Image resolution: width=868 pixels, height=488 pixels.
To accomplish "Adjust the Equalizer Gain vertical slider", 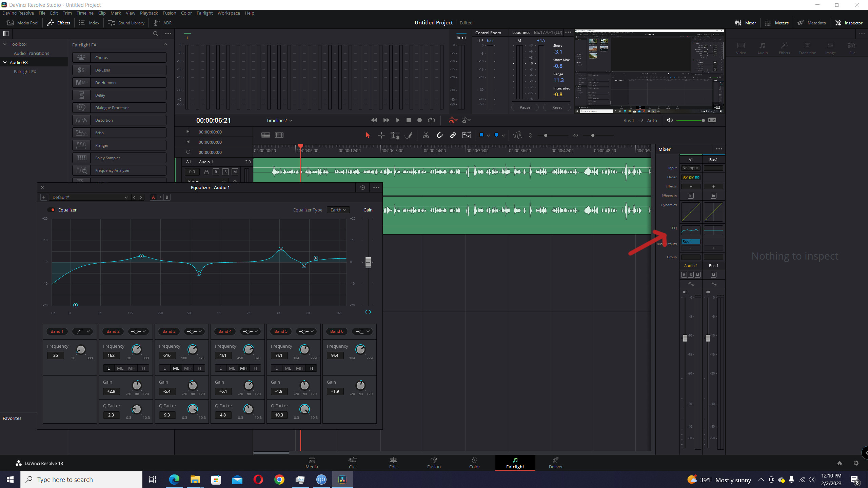I will (368, 262).
